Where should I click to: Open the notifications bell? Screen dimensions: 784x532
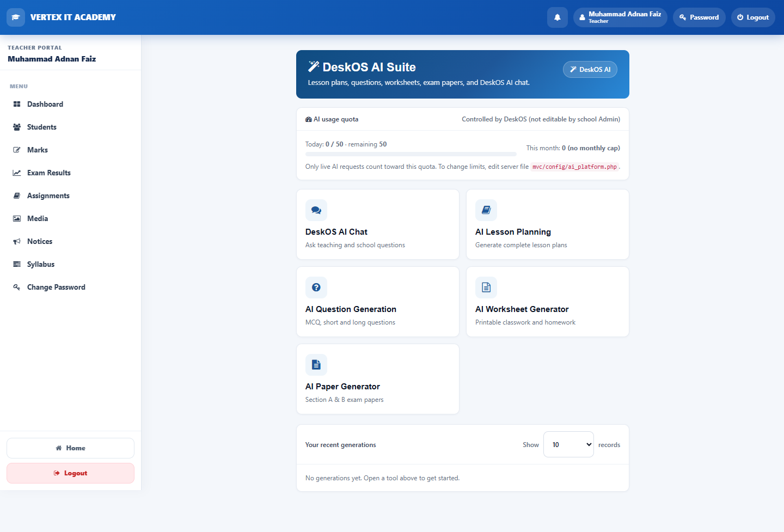[558, 17]
